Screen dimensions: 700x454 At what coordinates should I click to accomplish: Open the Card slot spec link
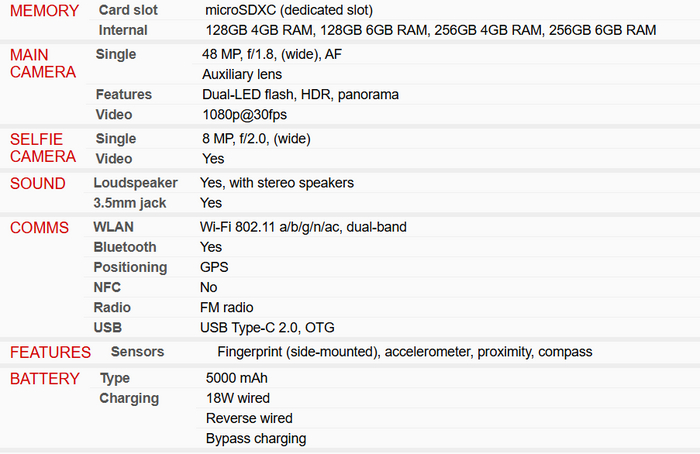click(129, 10)
